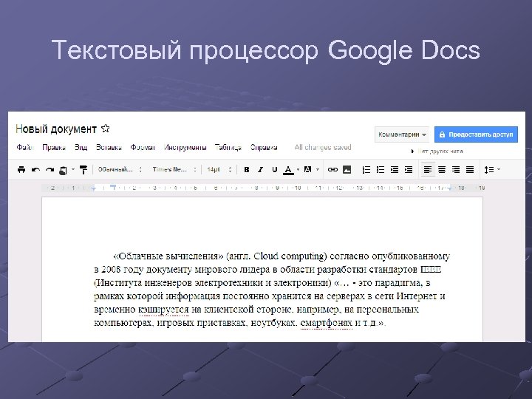
Task: Open the 14pt font size dropdown
Action: (219, 169)
